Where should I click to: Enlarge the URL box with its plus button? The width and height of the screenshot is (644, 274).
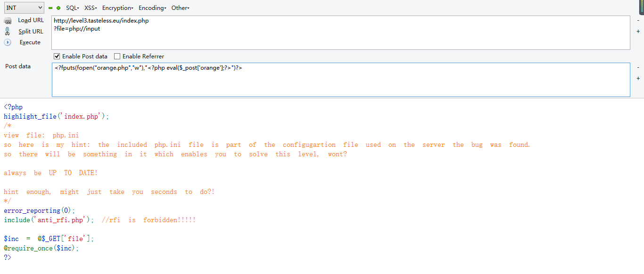pyautogui.click(x=638, y=32)
